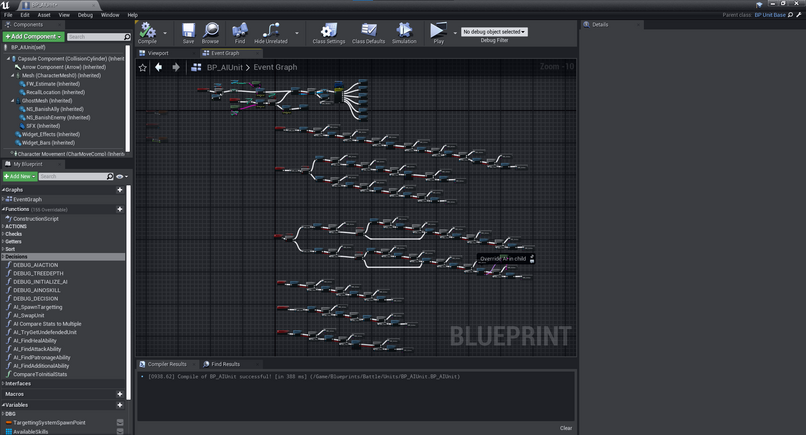Click the Add Component button
Viewport: 806px width, 435px height.
33,37
